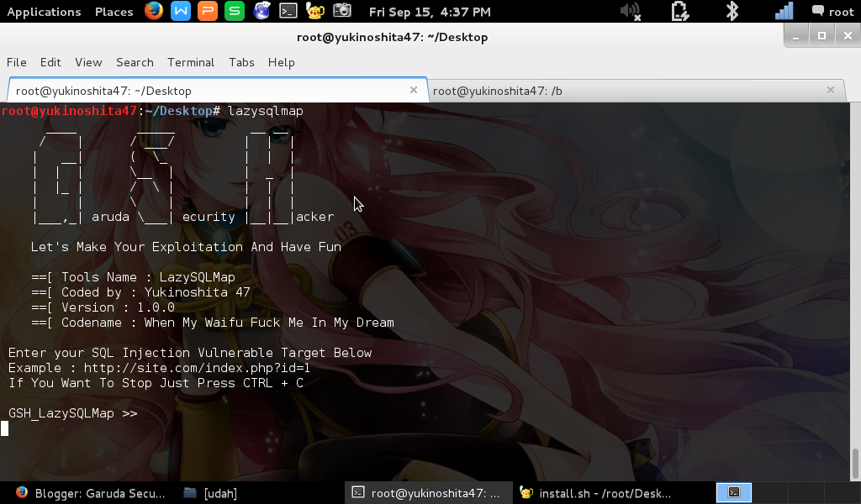Open the battery power status icon
Image resolution: width=861 pixels, height=504 pixels.
click(x=679, y=12)
